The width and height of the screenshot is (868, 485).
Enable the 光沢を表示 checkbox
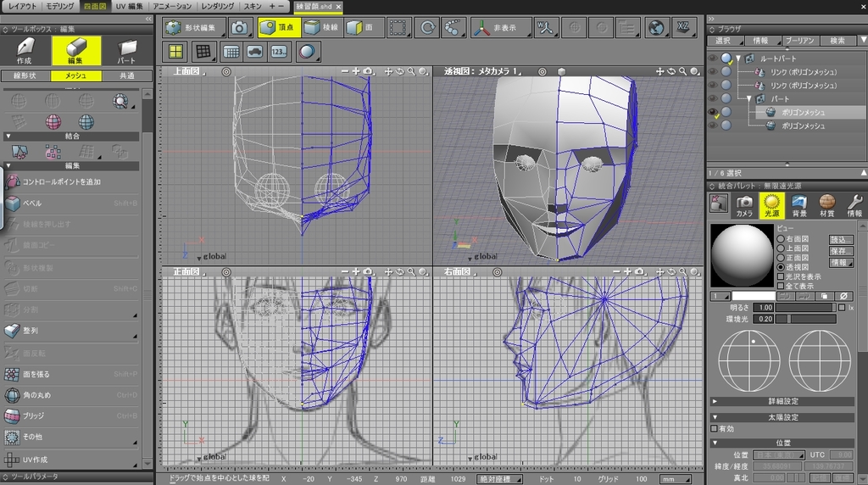[x=781, y=276]
